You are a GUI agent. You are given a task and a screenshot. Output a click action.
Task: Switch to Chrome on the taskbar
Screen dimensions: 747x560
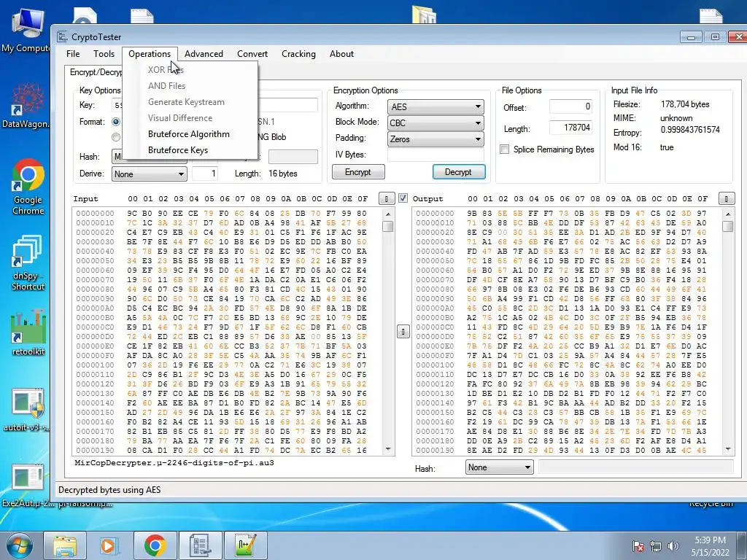coord(155,545)
